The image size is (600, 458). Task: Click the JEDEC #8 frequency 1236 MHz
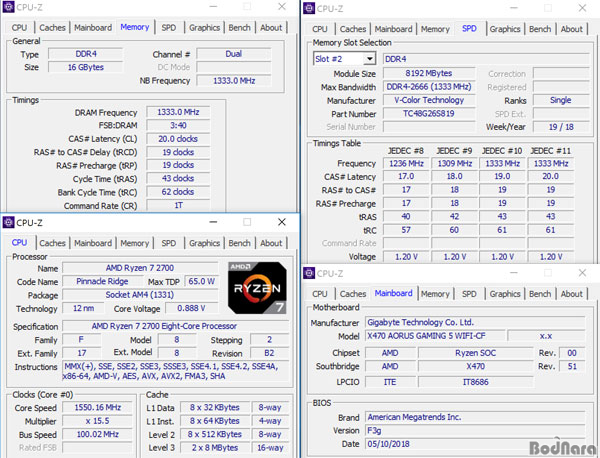click(x=406, y=164)
